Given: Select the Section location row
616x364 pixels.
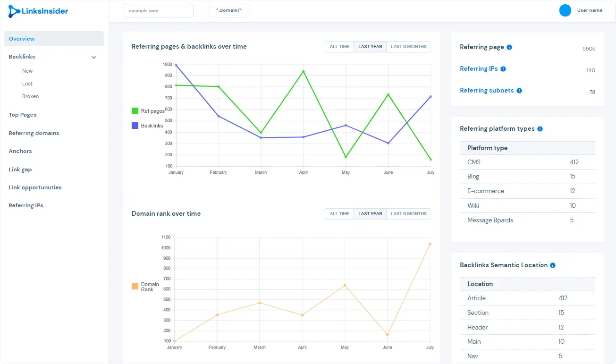Looking at the screenshot, I should [527, 313].
